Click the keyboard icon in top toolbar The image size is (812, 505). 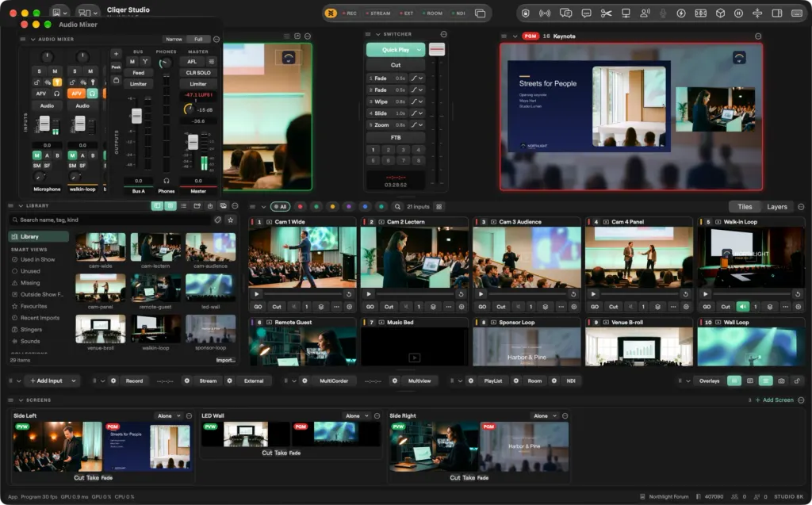pyautogui.click(x=797, y=13)
